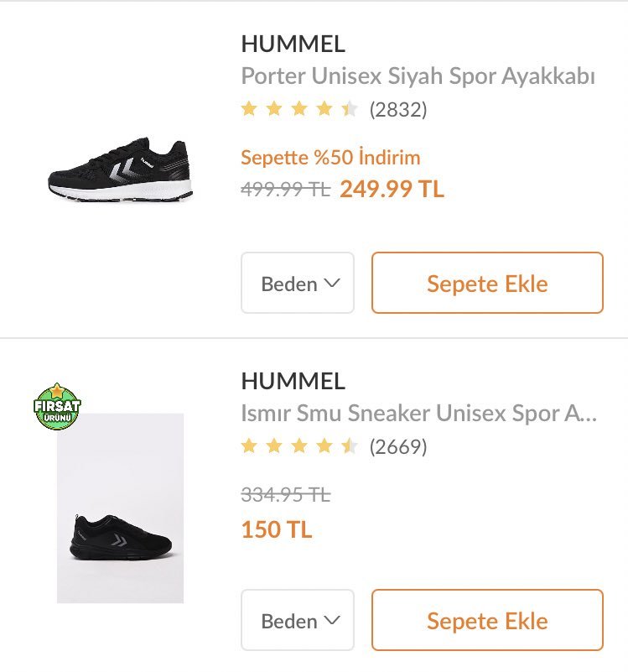Click the green Fırsat Ürünü badge
Screen dimensions: 628x672
(57, 407)
